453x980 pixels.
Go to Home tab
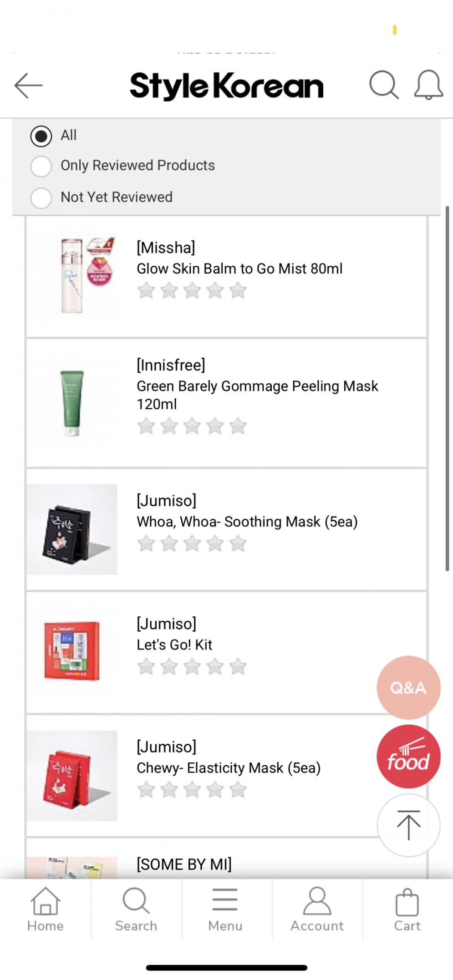pyautogui.click(x=45, y=909)
